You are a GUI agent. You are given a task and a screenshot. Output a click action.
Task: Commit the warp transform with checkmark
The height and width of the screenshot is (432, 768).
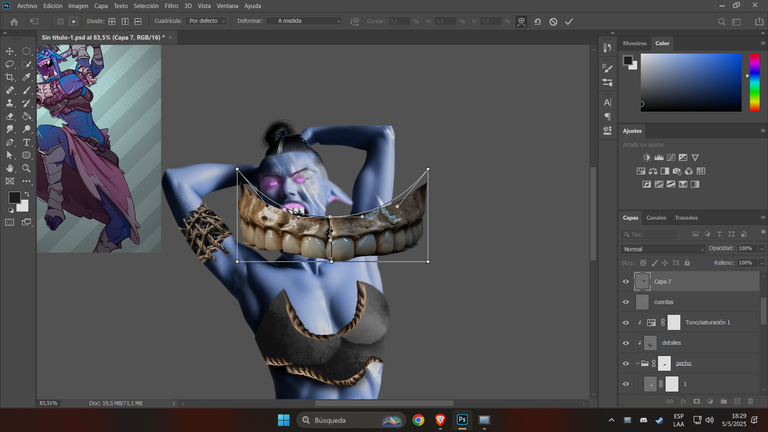[569, 22]
